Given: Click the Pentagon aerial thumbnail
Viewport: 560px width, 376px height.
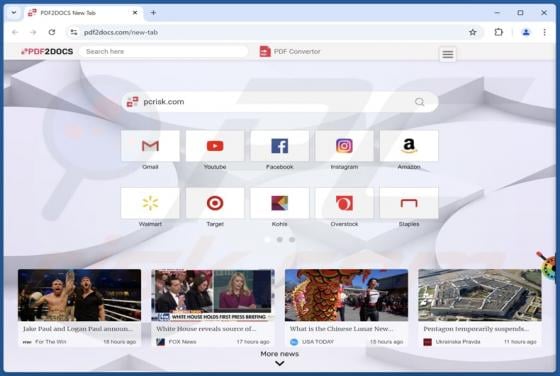Looking at the screenshot, I should click(480, 295).
